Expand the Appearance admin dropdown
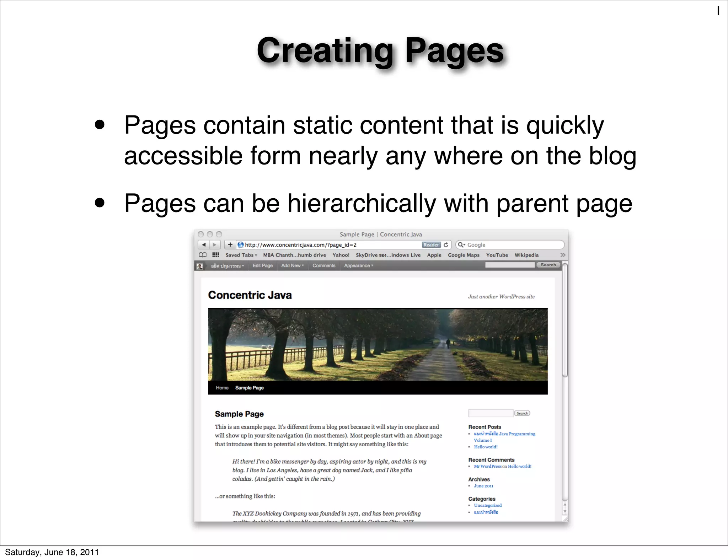728x560 pixels. click(x=358, y=266)
